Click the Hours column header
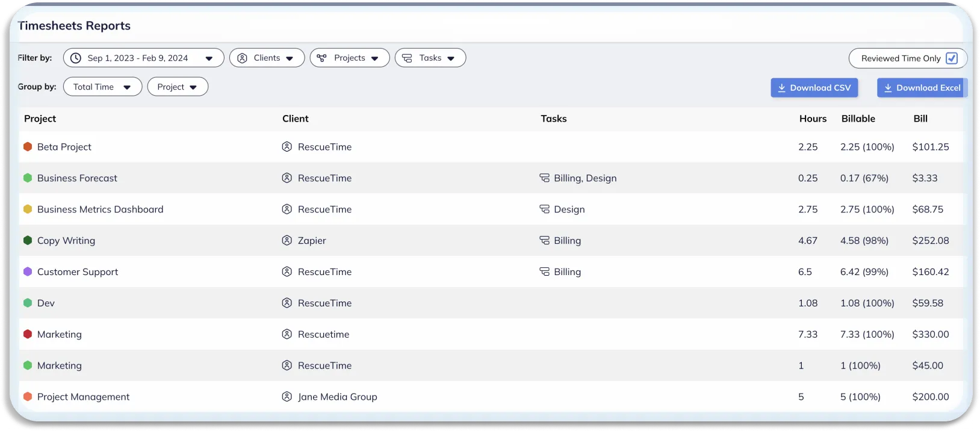This screenshot has height=431, width=980. coord(813,119)
